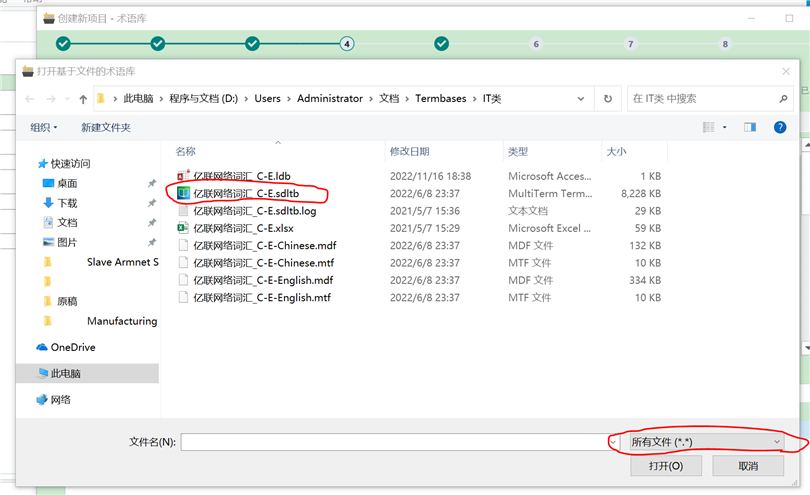Open 文档 in navigation pane

pyautogui.click(x=67, y=223)
